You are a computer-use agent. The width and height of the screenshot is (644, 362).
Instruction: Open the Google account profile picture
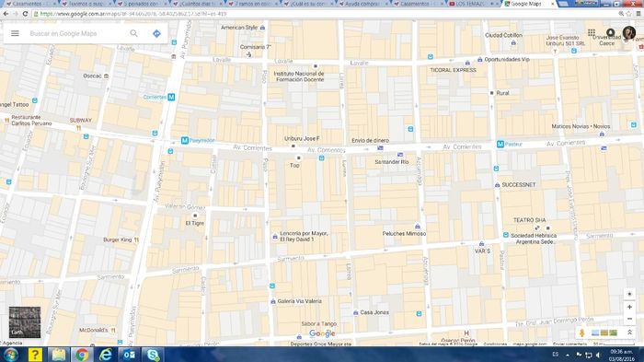pyautogui.click(x=628, y=33)
